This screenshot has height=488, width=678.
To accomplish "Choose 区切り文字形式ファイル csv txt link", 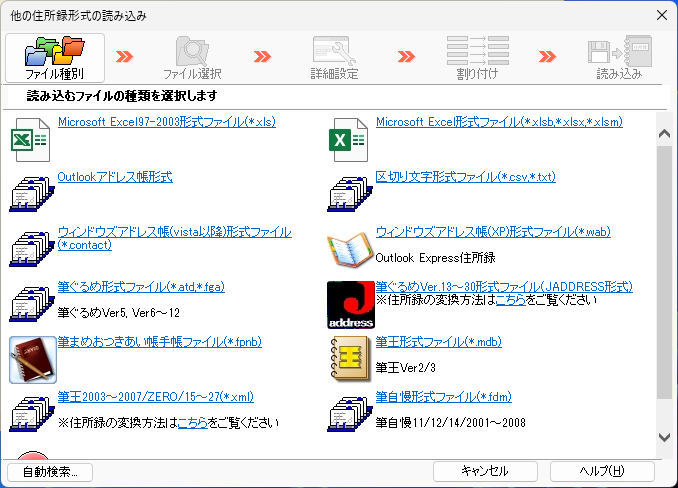I will click(x=466, y=177).
